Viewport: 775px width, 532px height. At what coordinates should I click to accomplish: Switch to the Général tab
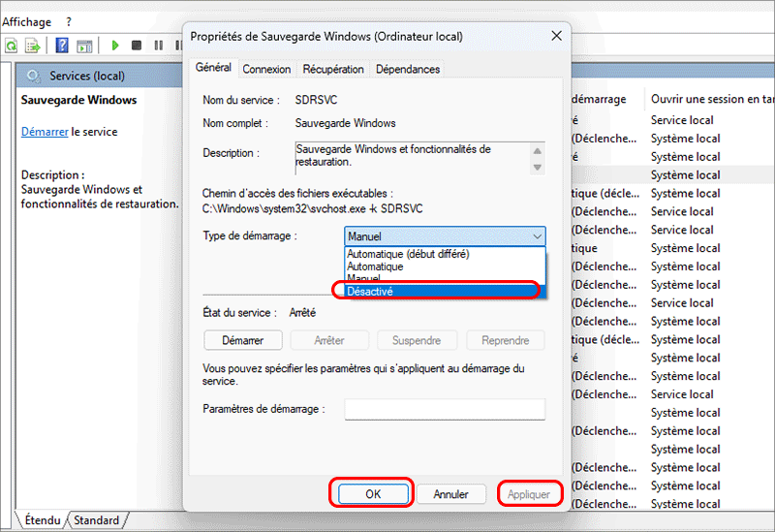tap(213, 68)
